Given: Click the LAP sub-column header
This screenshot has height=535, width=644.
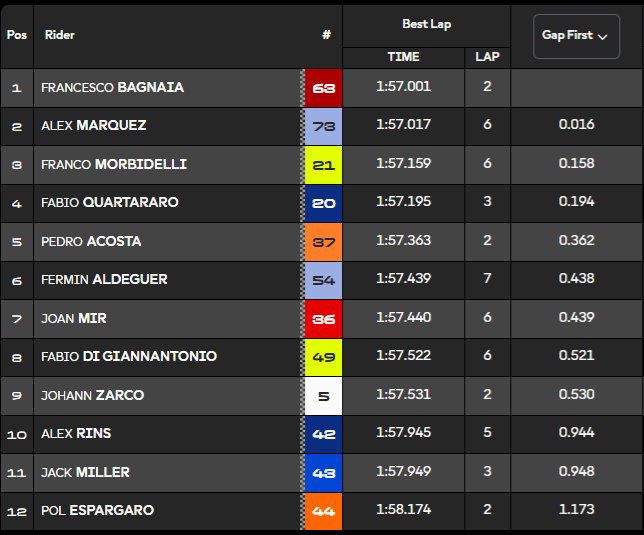Looking at the screenshot, I should tap(487, 57).
